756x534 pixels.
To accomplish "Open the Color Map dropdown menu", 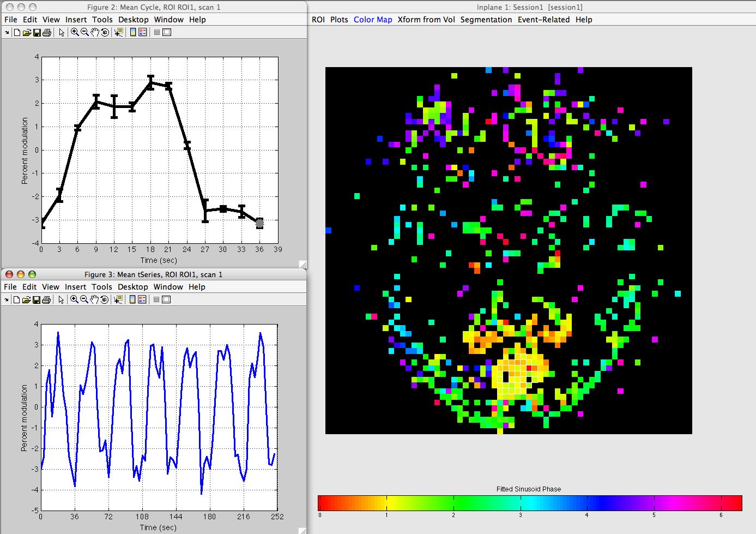I will [373, 20].
